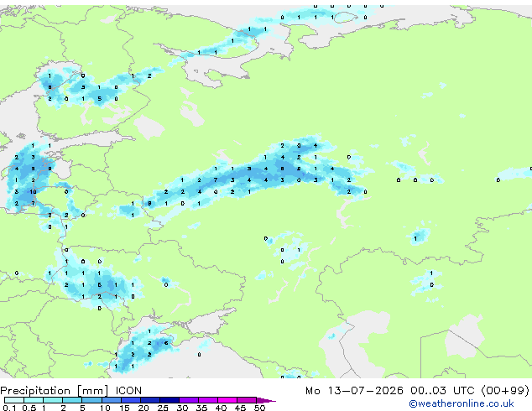
Task: Click the 'Mo 13-07-2026' date text
Action: tap(354, 391)
